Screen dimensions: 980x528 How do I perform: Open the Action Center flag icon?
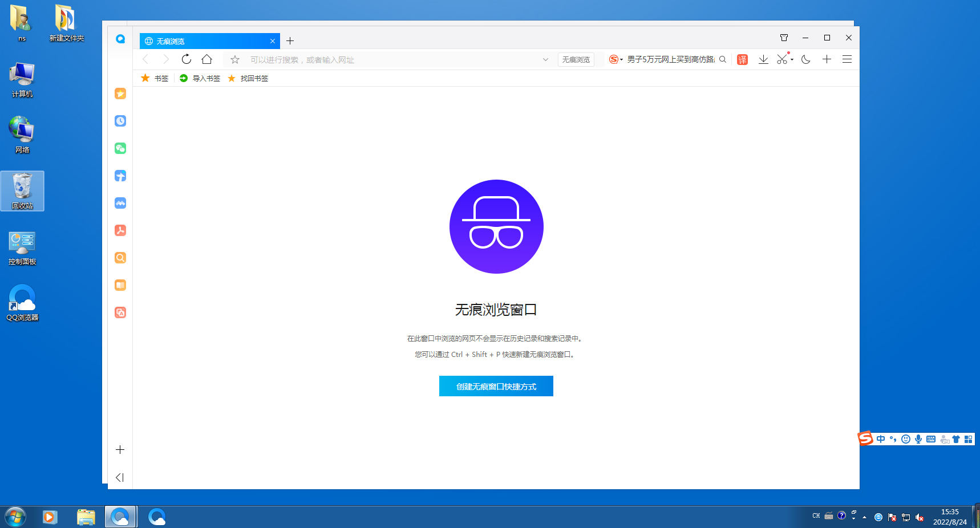892,517
